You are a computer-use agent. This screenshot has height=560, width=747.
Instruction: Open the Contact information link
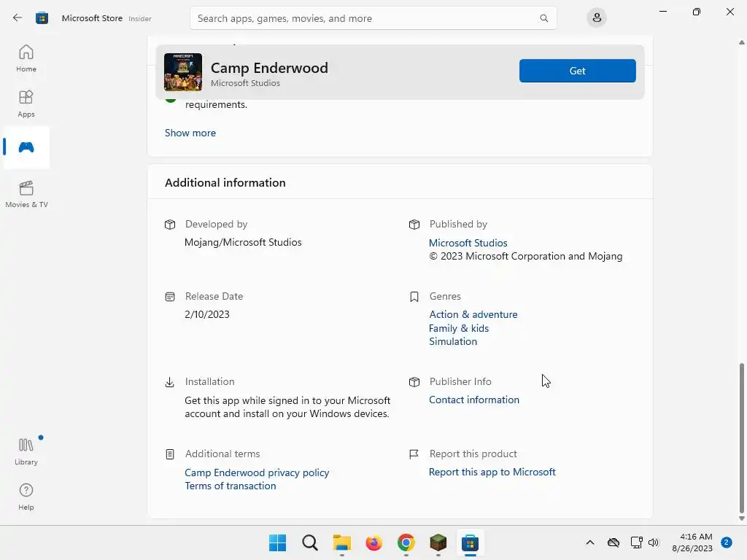click(474, 400)
